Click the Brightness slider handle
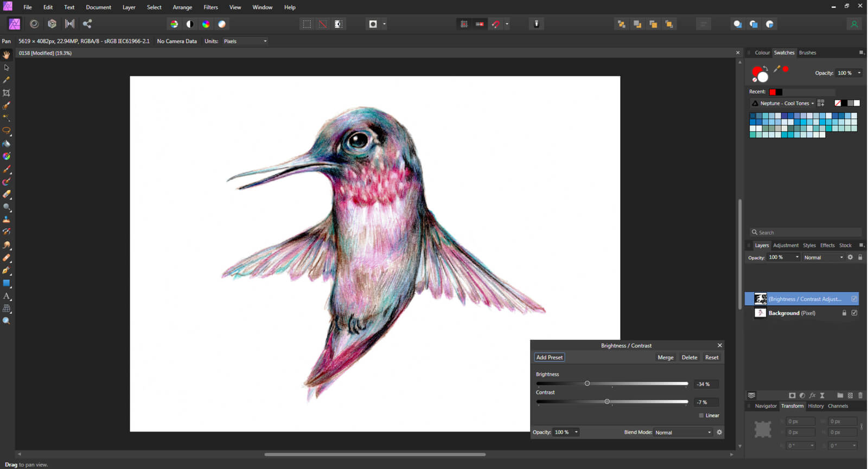This screenshot has width=868, height=469. (x=587, y=383)
